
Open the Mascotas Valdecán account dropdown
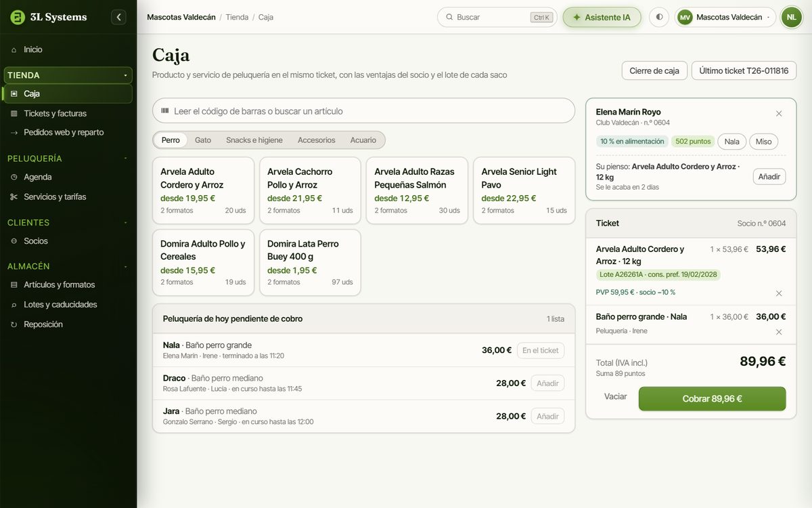(725, 17)
